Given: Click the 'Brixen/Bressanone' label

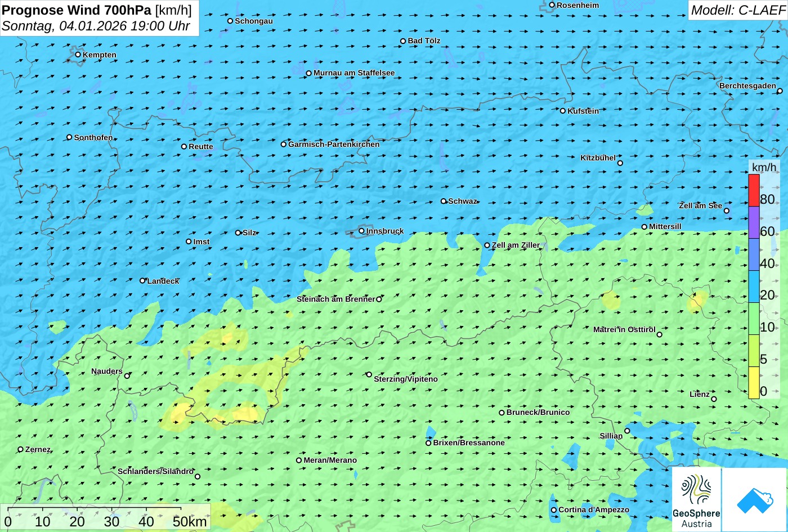Looking at the screenshot, I should coord(469,442).
